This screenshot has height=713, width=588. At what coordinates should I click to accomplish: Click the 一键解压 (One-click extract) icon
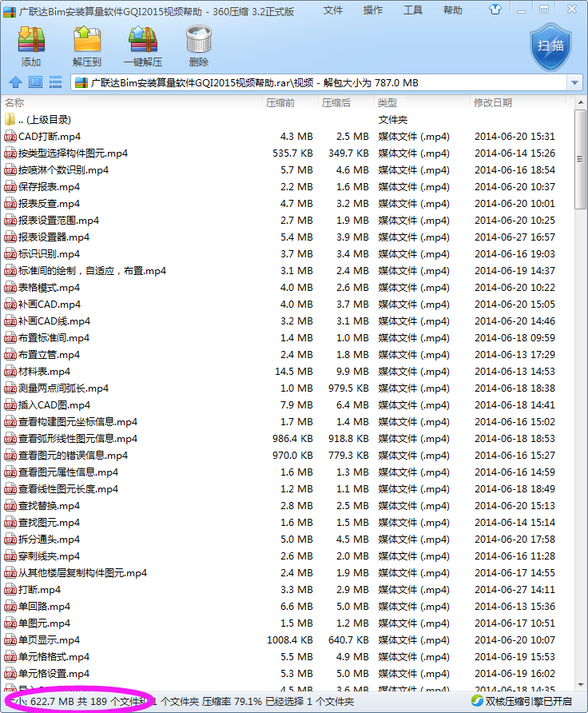(x=143, y=39)
